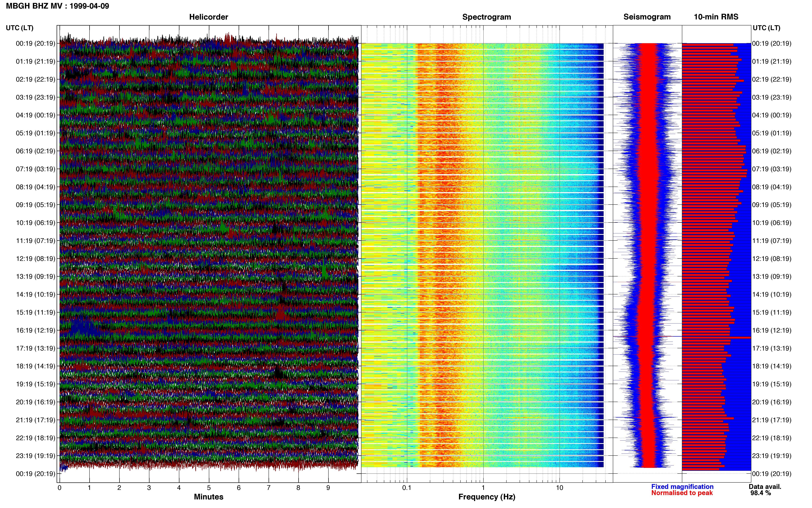Click '15:19 (11:19)' on the left time axis
The image size is (812, 508).
pyautogui.click(x=36, y=313)
